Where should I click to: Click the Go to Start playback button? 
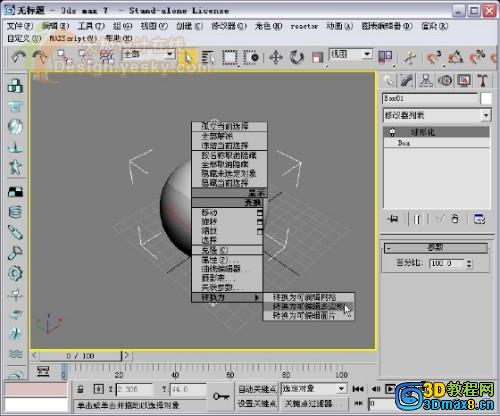(358, 389)
